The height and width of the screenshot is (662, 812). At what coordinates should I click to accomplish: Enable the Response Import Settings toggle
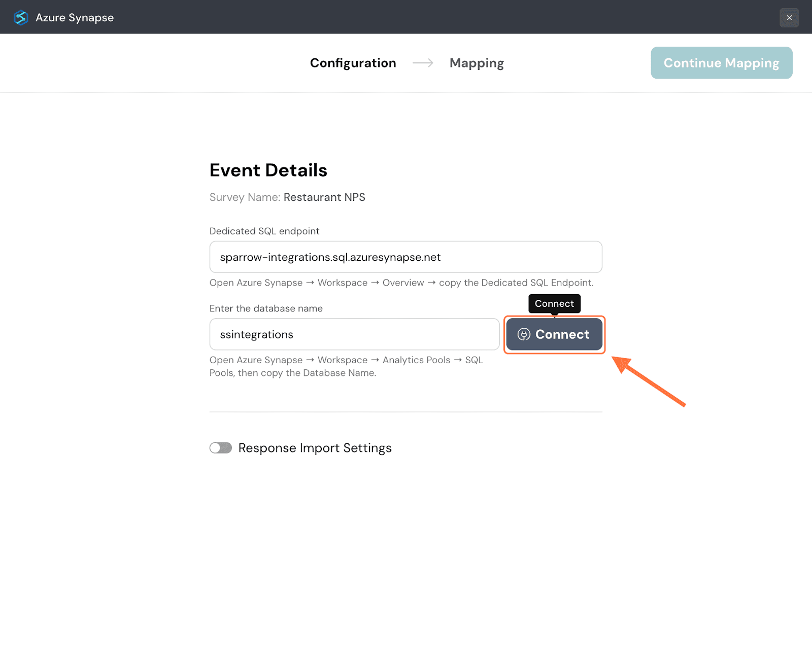221,448
